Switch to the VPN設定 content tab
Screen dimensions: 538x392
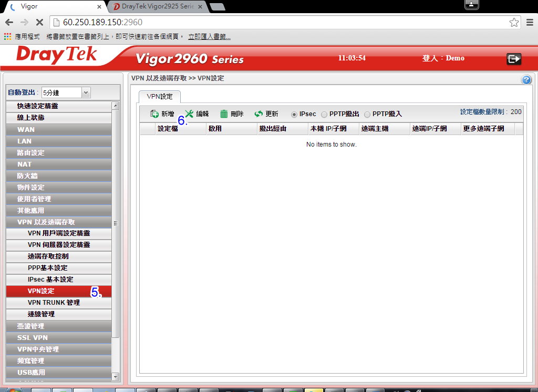pos(160,97)
